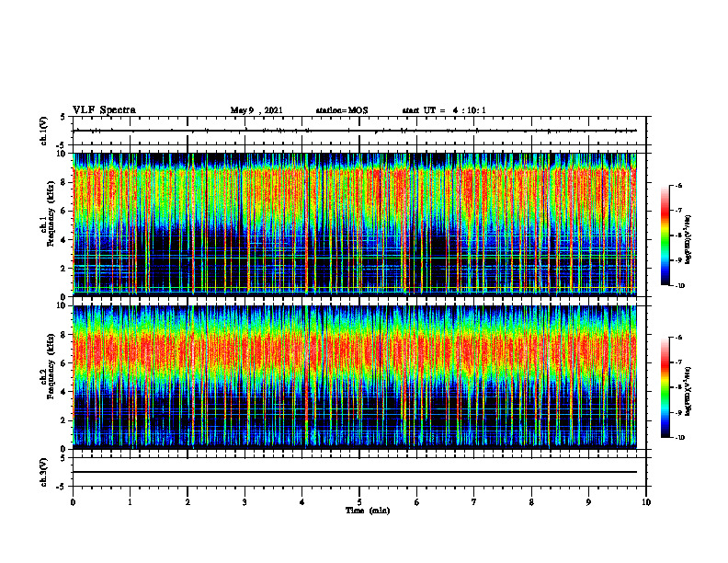
Task: Click time axis tick label "4"
Action: pos(302,502)
